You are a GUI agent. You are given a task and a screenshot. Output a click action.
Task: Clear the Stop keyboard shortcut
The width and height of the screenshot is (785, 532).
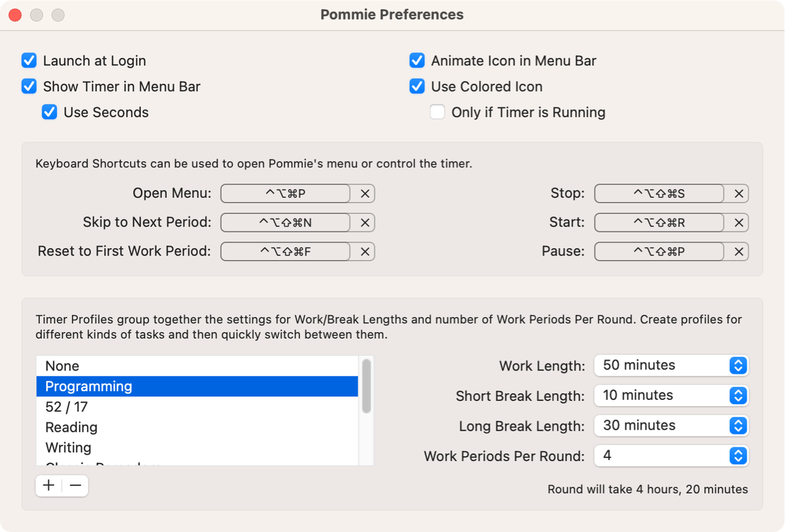738,193
